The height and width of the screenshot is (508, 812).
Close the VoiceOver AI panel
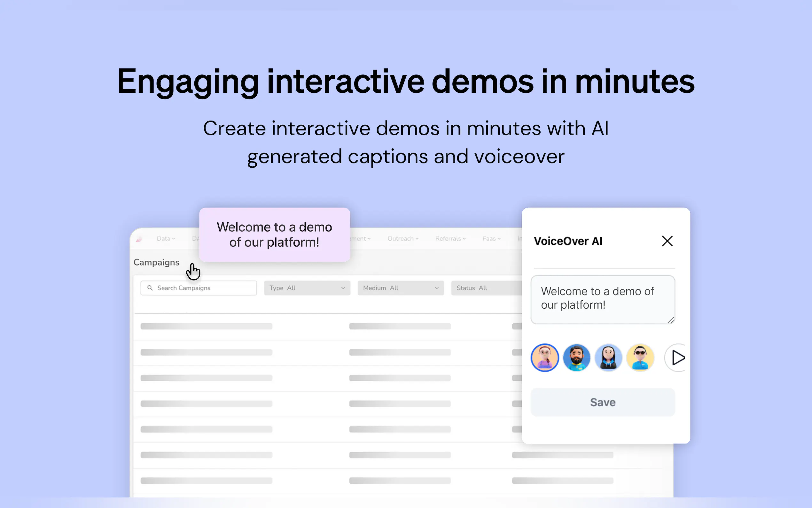pyautogui.click(x=667, y=241)
